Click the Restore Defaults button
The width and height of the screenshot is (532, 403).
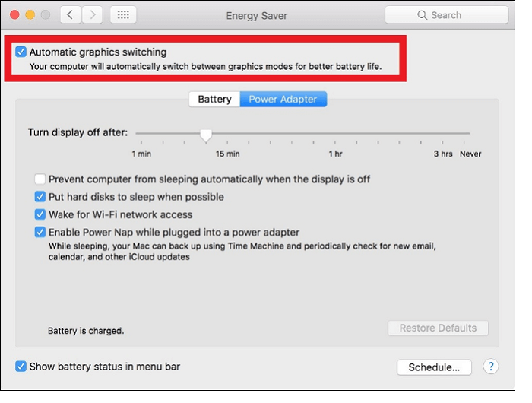(x=438, y=328)
